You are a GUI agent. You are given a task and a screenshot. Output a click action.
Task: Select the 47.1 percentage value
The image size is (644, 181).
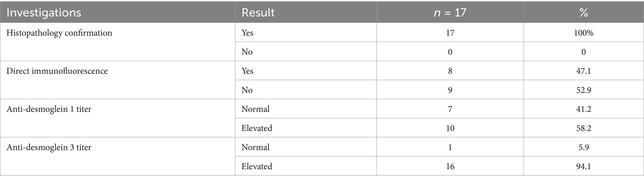[x=584, y=71]
